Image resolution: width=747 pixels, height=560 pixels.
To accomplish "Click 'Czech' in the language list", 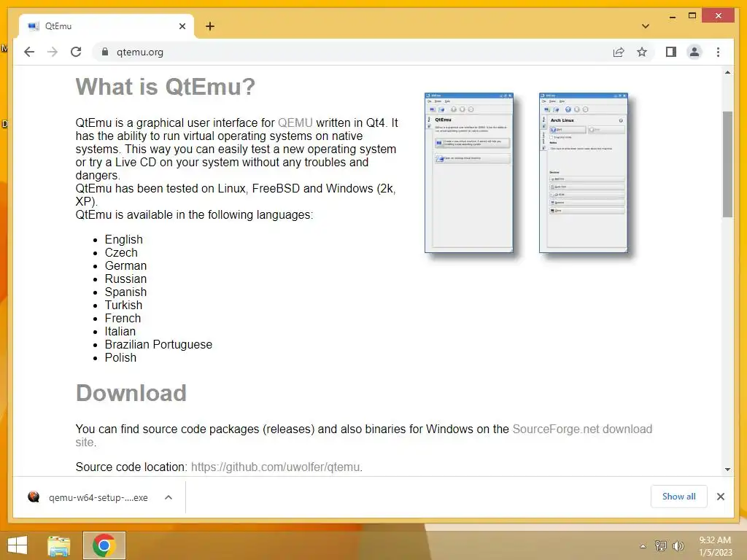I will (121, 252).
